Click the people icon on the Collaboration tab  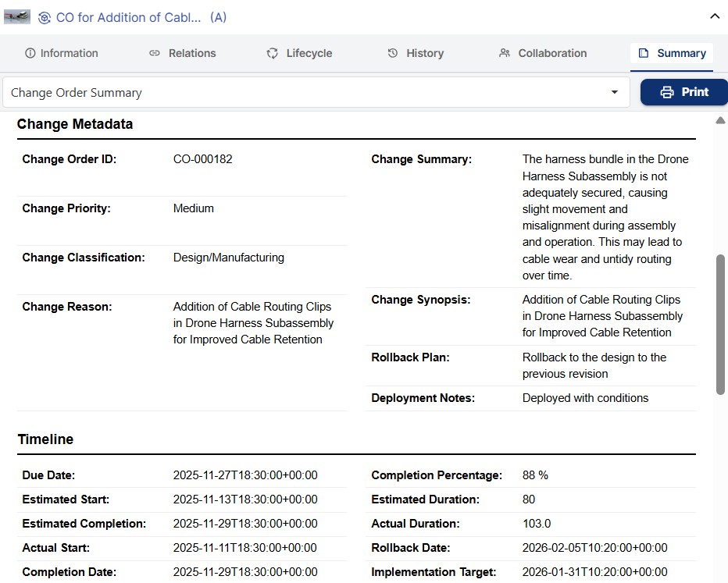point(505,53)
